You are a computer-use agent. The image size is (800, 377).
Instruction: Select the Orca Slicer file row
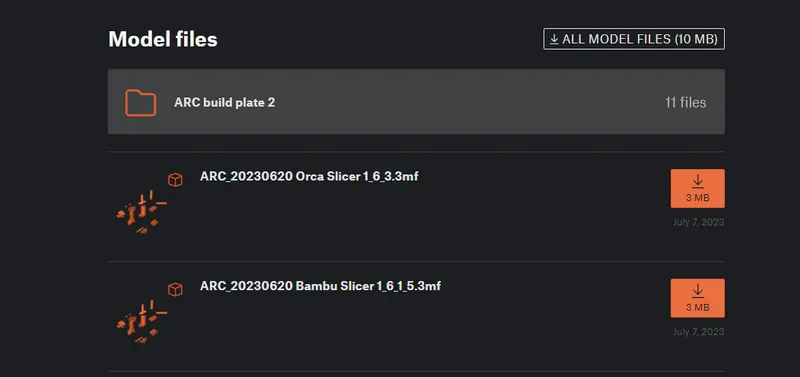(416, 207)
